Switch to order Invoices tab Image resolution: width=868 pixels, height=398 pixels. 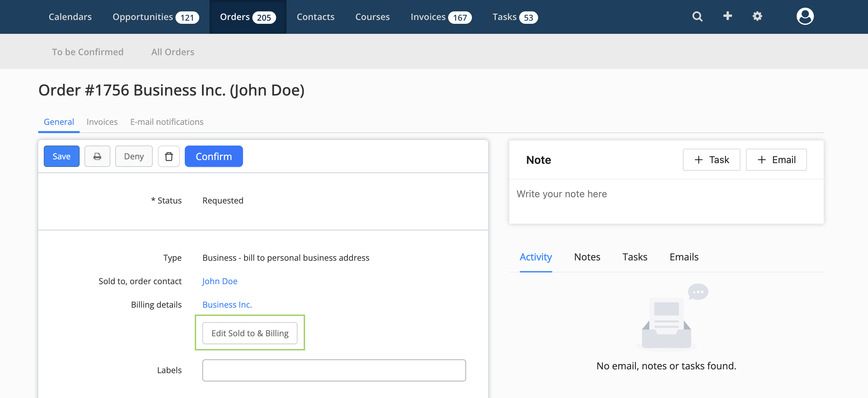tap(102, 122)
